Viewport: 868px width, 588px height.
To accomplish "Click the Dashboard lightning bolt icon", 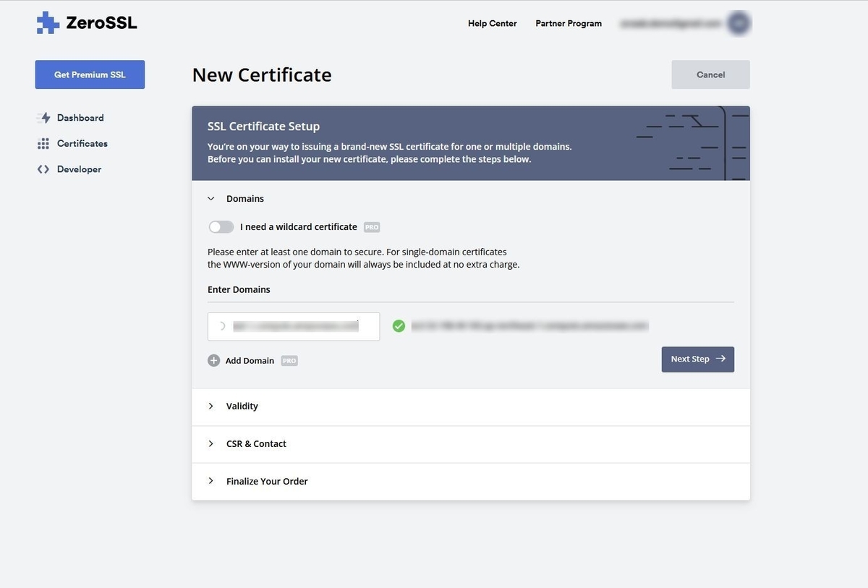I will 44,118.
